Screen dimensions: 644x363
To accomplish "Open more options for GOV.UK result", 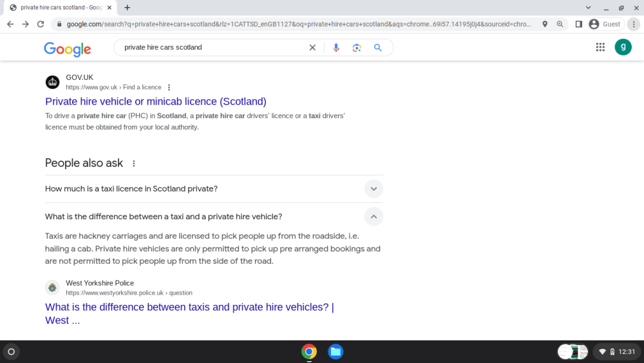I will (169, 87).
